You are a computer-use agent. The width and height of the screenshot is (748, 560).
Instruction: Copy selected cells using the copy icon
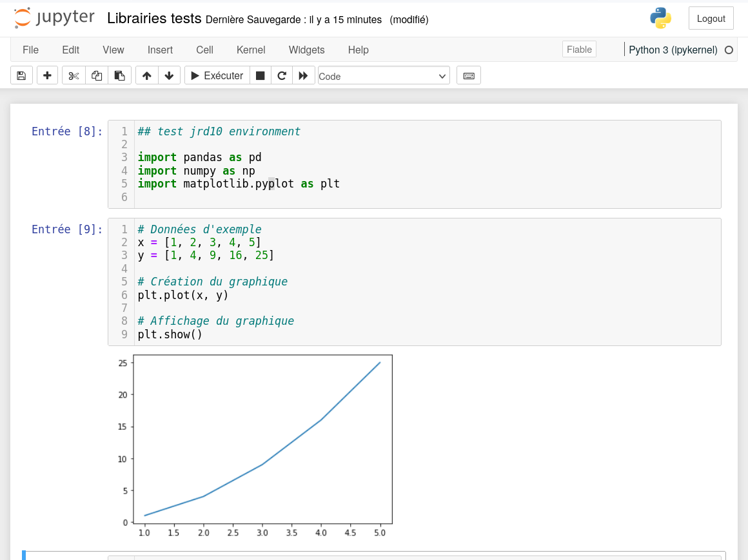click(97, 76)
